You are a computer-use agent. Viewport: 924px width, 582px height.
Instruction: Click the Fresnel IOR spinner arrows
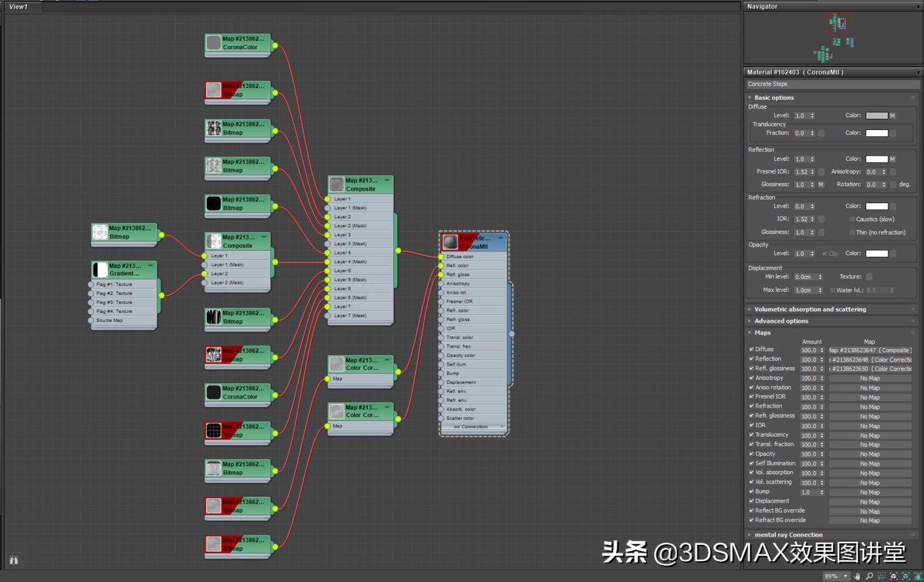coord(813,172)
